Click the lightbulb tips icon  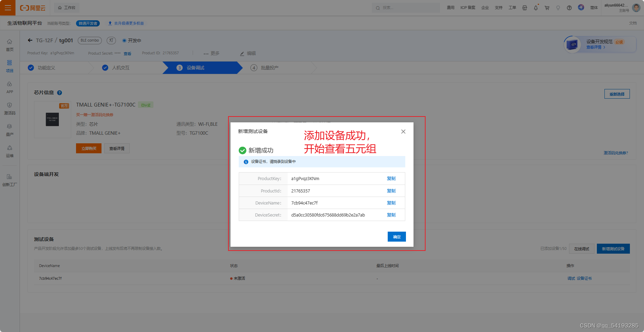(558, 8)
